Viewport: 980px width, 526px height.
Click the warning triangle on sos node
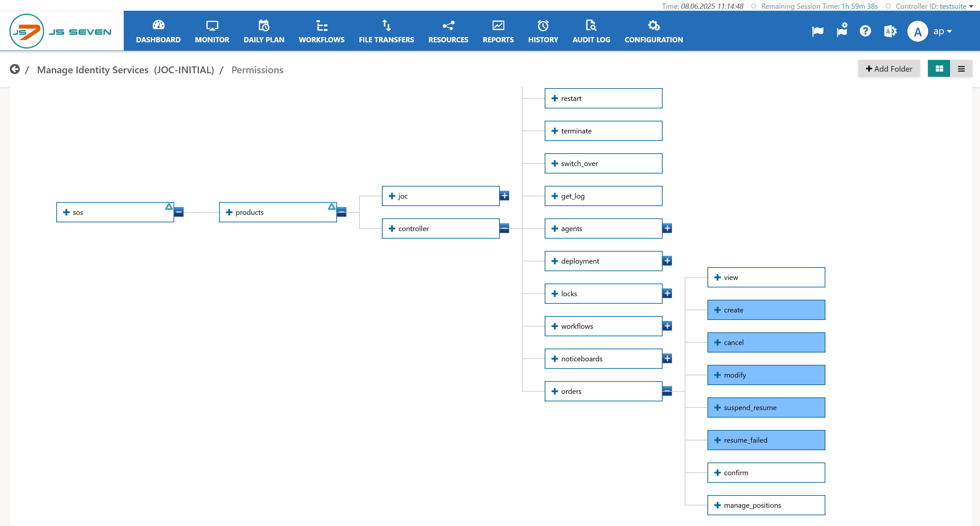pos(169,206)
